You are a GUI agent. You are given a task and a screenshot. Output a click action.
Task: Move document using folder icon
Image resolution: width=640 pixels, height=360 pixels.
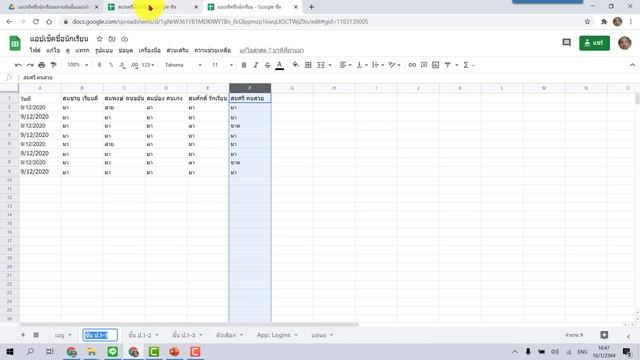(112, 39)
